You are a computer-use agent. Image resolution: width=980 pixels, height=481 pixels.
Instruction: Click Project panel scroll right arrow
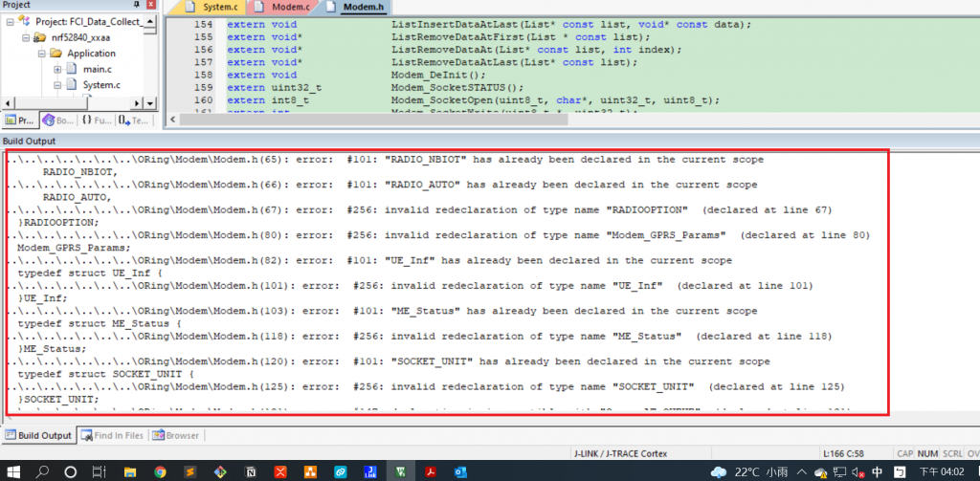tap(137, 103)
